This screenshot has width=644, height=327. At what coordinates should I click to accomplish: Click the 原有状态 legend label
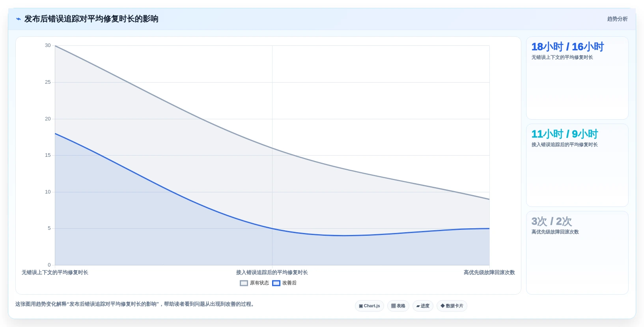point(259,283)
